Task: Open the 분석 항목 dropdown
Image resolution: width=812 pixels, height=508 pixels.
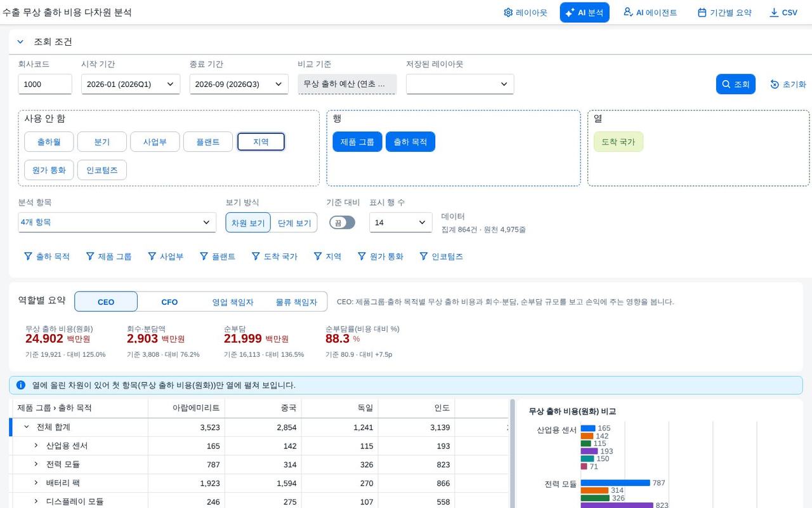Action: [117, 222]
